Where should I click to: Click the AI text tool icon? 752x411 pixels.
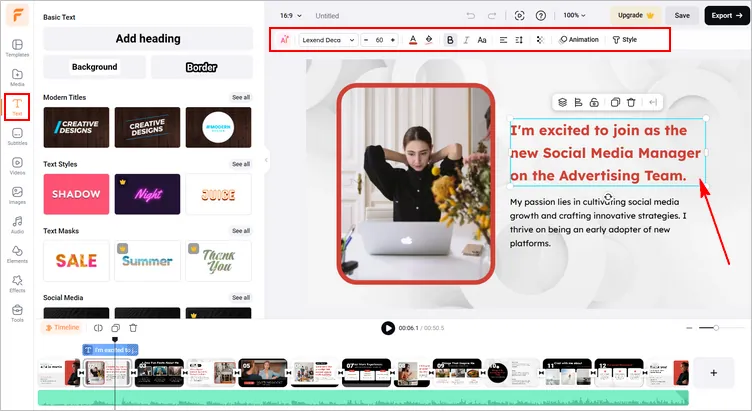coord(284,40)
